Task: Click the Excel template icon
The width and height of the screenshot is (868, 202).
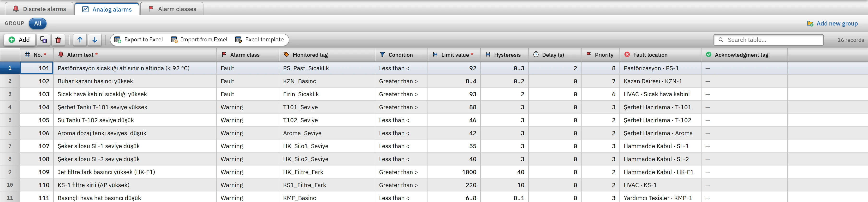Action: point(238,40)
